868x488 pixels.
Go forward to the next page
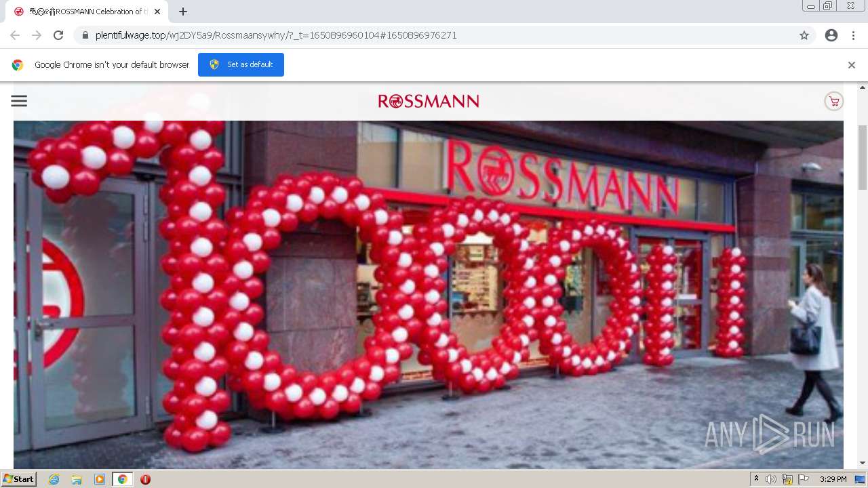(37, 35)
